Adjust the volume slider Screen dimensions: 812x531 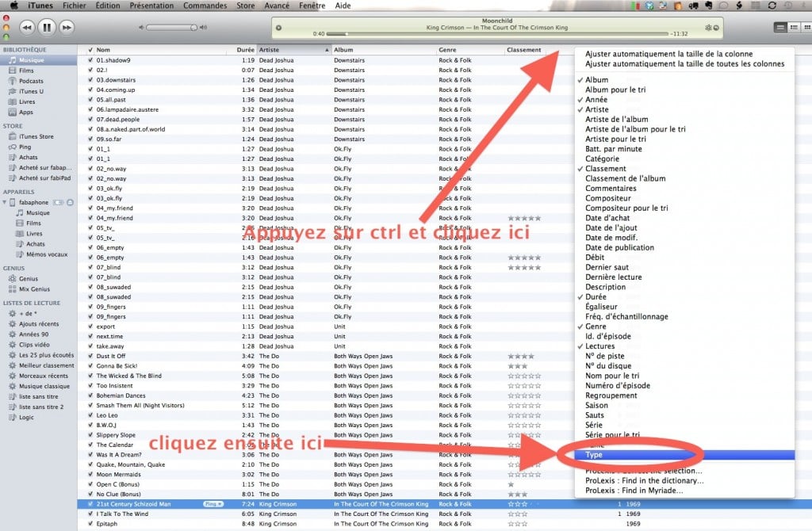171,28
